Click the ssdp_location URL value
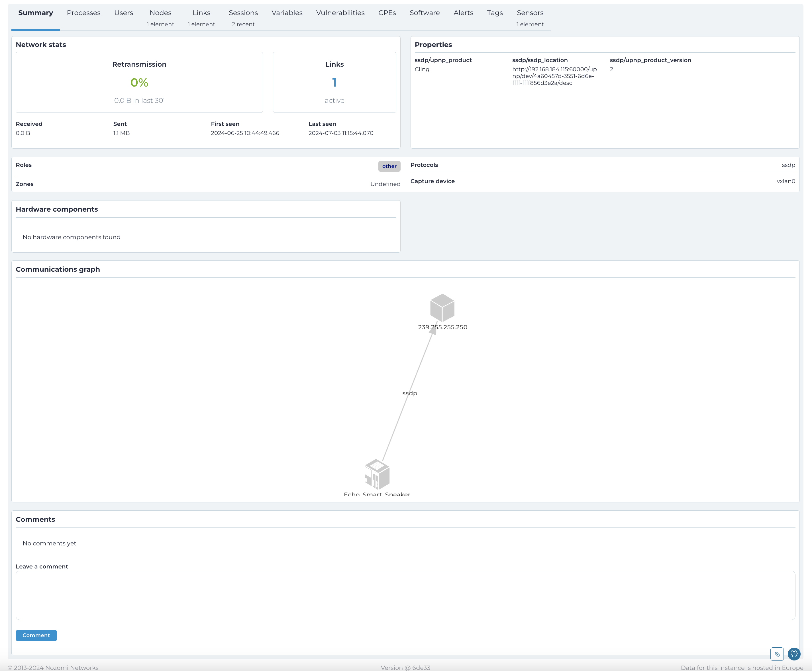The height and width of the screenshot is (671, 812). tap(554, 76)
